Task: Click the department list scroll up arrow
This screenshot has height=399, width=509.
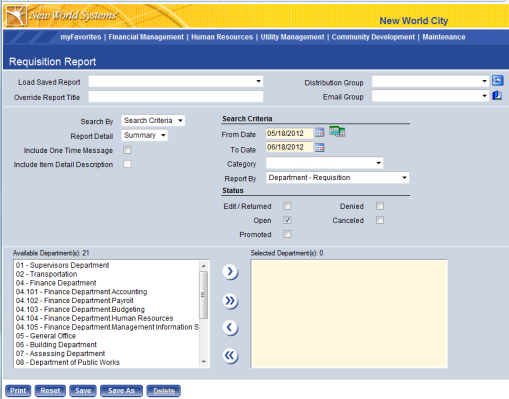Action: 203,266
